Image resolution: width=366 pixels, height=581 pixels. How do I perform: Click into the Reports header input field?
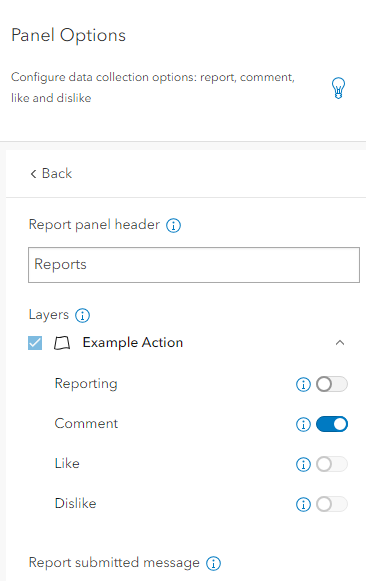coord(194,265)
